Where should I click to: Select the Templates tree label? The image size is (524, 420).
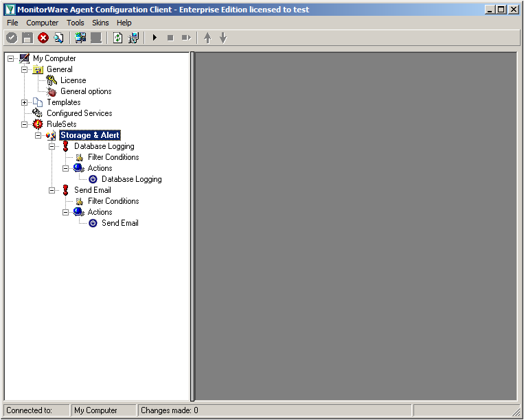tap(63, 102)
